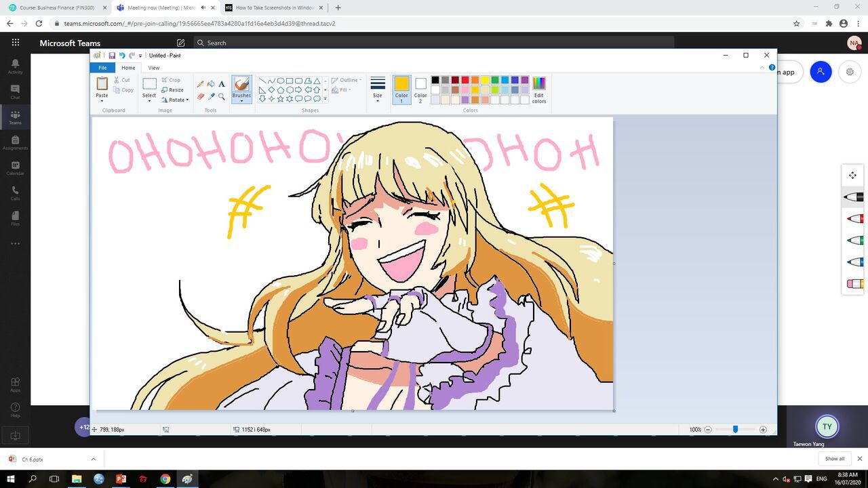Open the Activity section in Teams sidebar

pos(15,66)
